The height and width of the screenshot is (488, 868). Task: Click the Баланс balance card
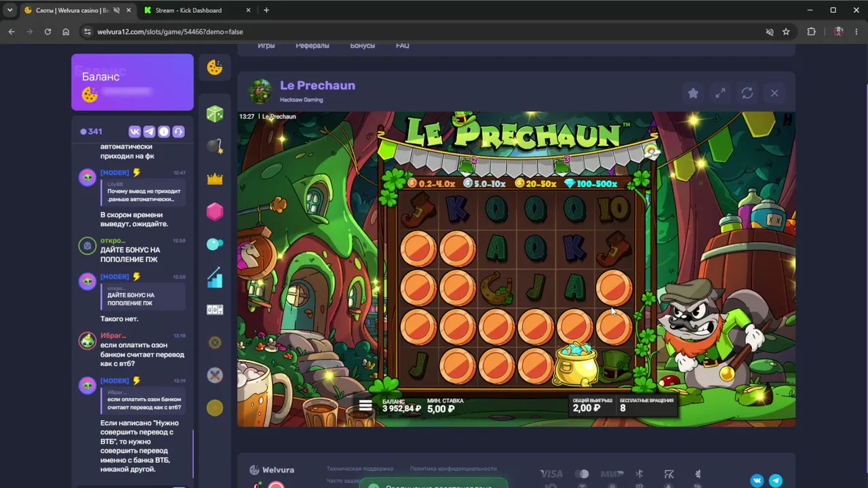pyautogui.click(x=132, y=82)
